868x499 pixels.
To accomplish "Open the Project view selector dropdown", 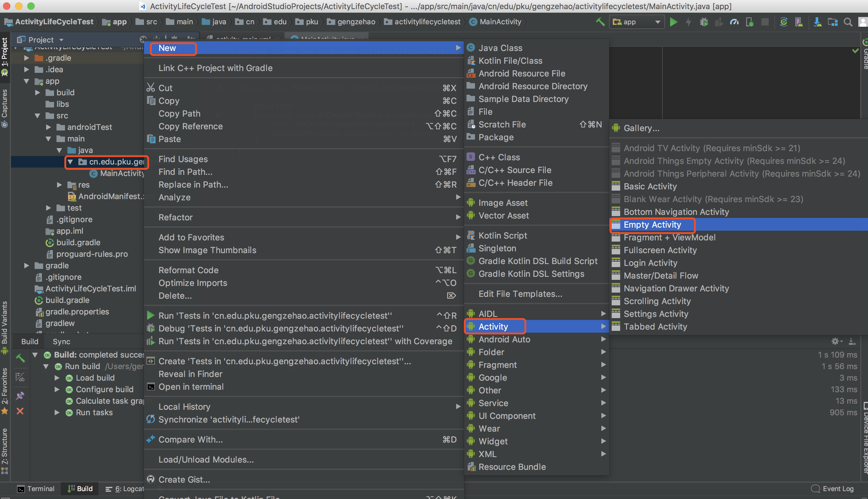I will (x=40, y=40).
